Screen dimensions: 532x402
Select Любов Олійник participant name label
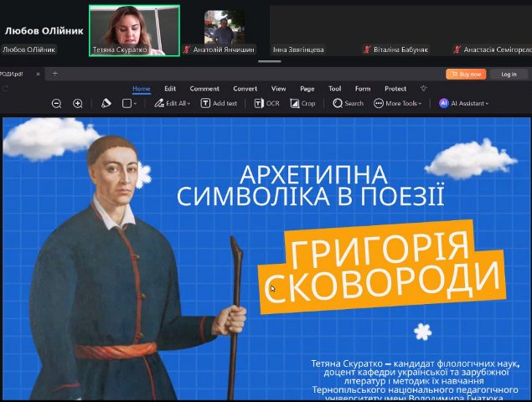(x=28, y=49)
